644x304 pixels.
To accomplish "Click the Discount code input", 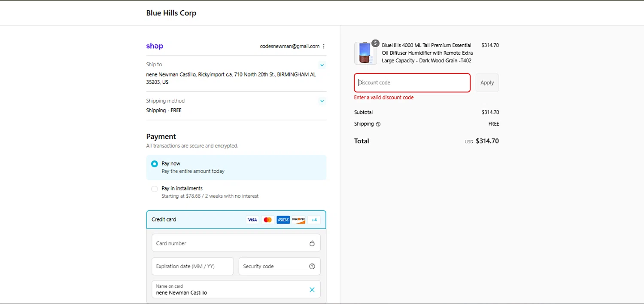I will pyautogui.click(x=412, y=83).
